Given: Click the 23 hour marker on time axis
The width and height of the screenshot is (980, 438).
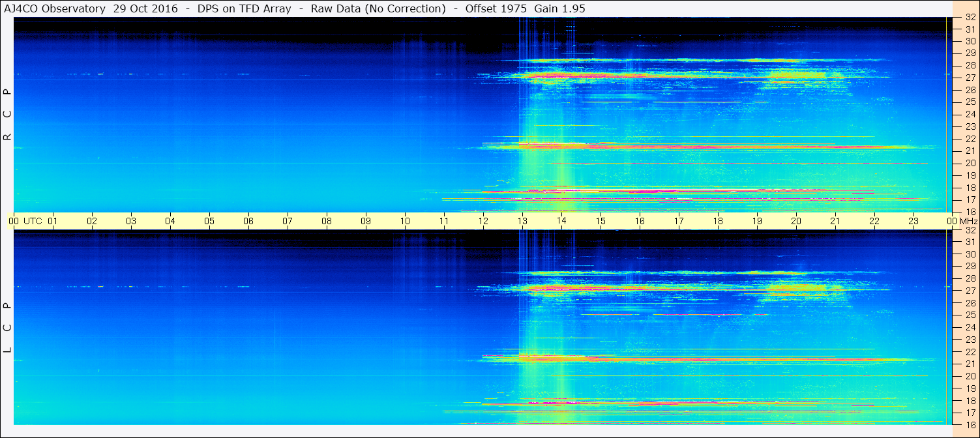Looking at the screenshot, I should click(913, 221).
